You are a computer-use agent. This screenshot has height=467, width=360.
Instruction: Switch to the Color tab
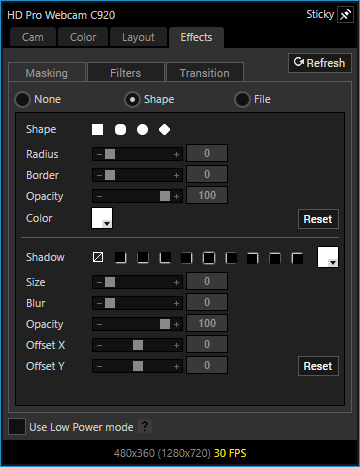click(83, 37)
